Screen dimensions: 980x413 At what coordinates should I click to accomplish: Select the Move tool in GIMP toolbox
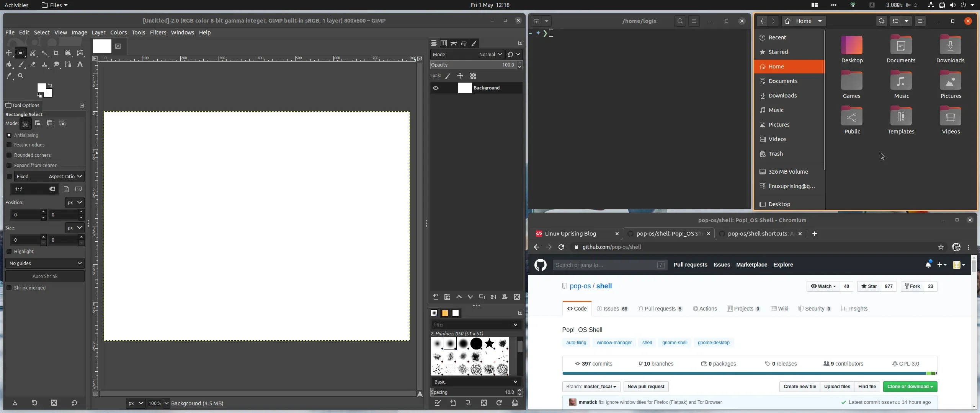tap(9, 53)
